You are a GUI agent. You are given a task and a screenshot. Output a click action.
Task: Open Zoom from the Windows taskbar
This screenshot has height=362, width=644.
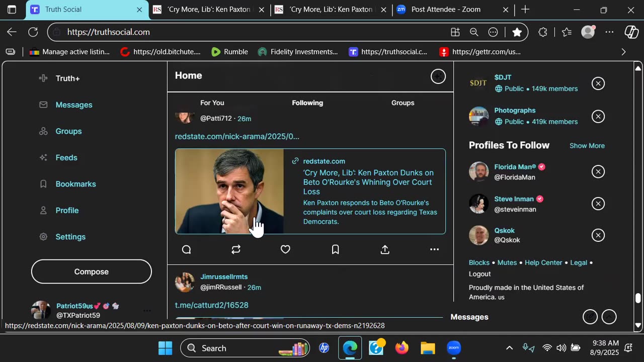click(x=454, y=348)
